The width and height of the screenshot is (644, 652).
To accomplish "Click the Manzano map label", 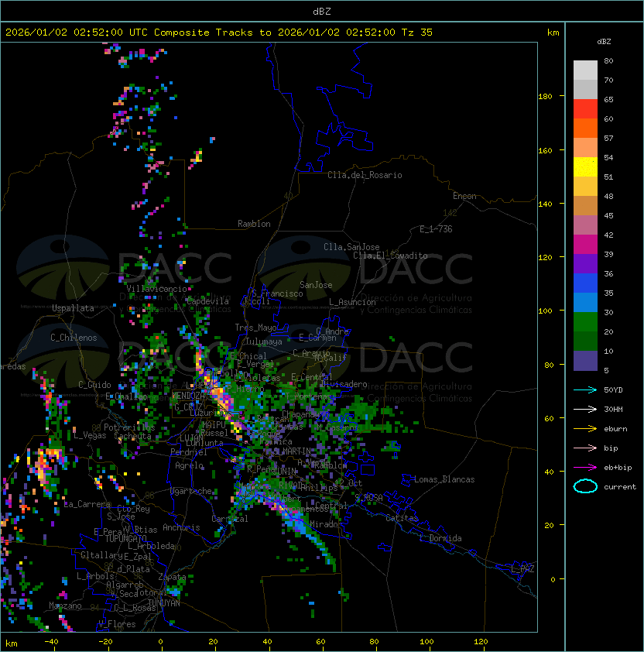I will (65, 606).
